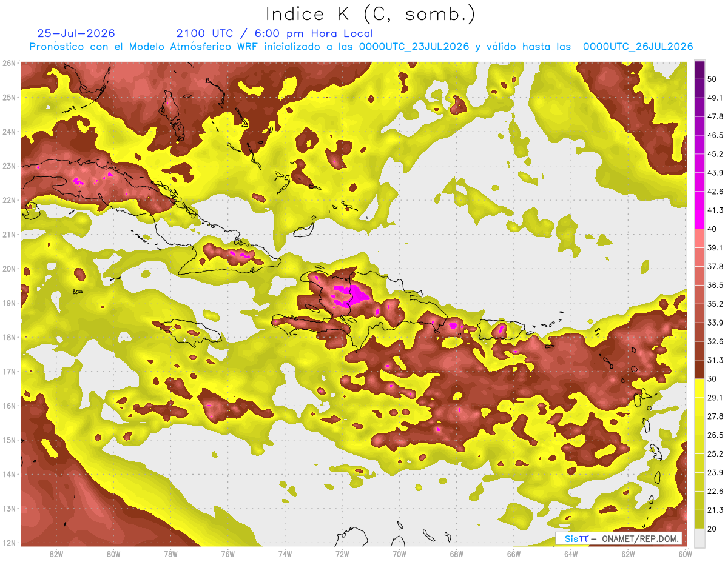Click the "66W" longitude label
This screenshot has height=562, width=728.
click(x=513, y=554)
